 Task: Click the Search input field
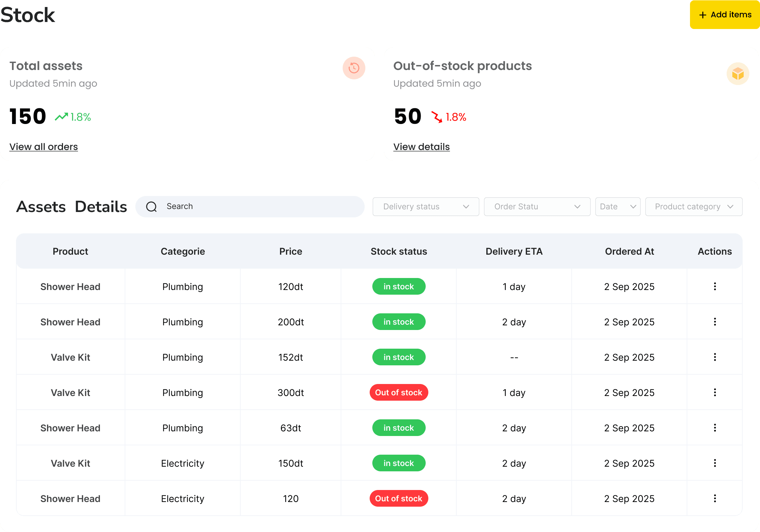tap(250, 207)
